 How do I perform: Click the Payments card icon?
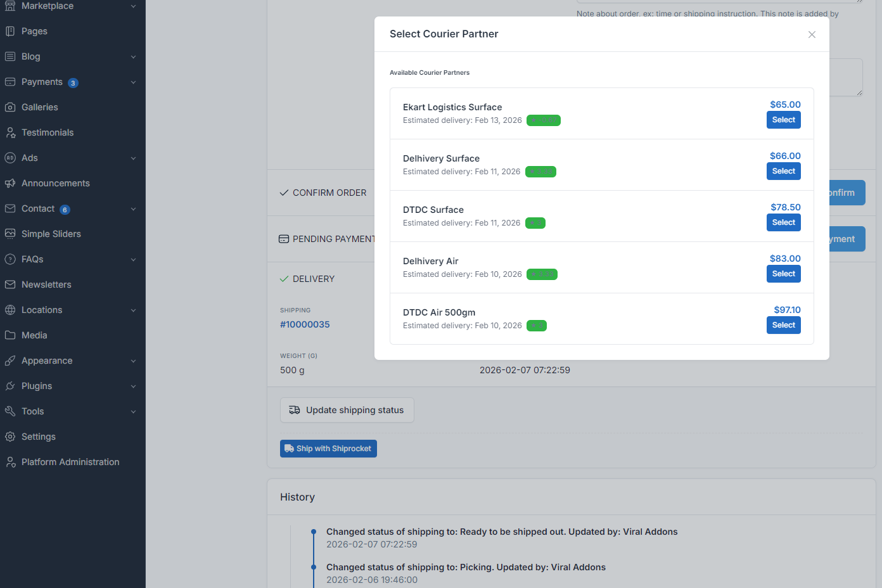tap(10, 82)
